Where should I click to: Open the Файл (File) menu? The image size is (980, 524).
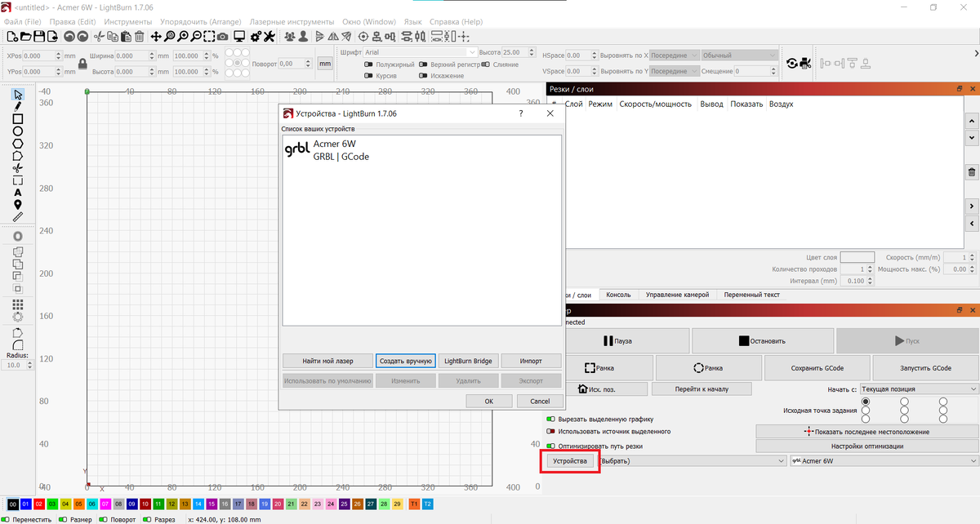(x=24, y=21)
